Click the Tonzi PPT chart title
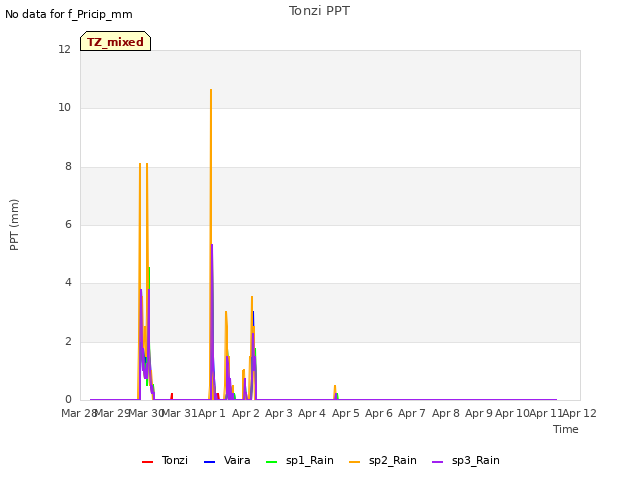The height and width of the screenshot is (480, 640). (319, 11)
